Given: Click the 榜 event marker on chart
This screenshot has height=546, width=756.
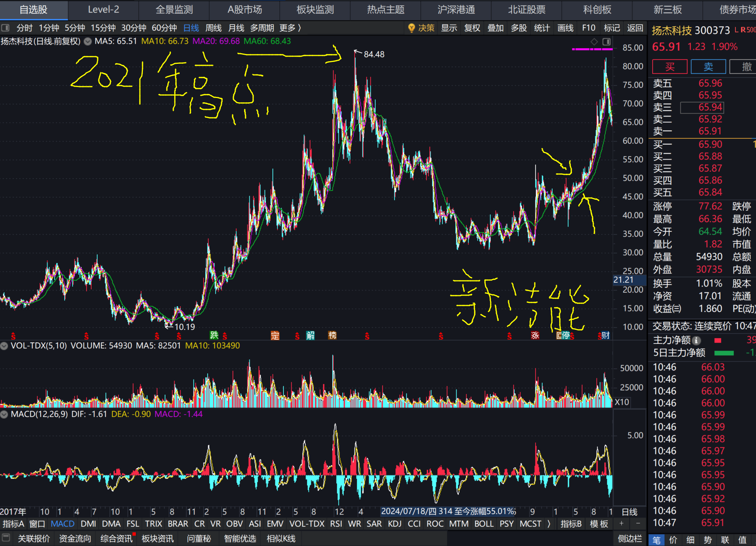Looking at the screenshot, I should (x=332, y=335).
